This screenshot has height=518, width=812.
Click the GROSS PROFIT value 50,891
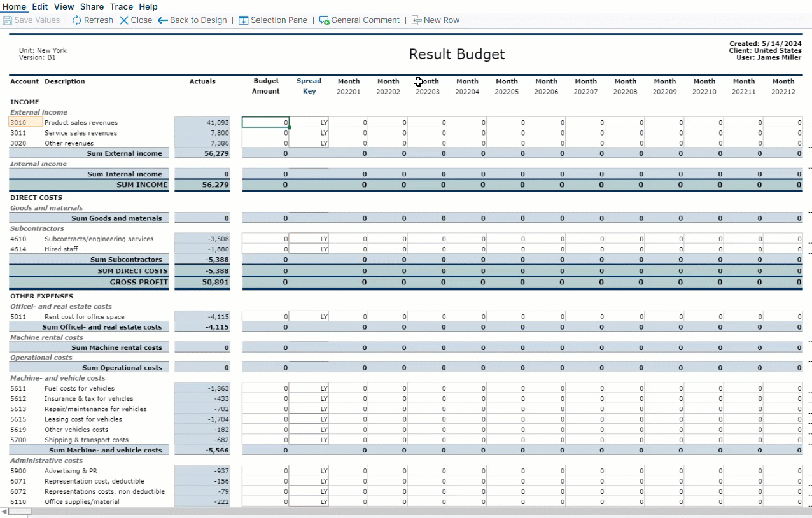(215, 282)
